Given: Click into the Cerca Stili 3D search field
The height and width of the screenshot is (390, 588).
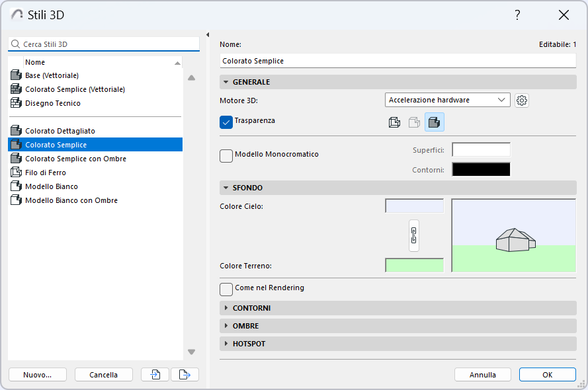Looking at the screenshot, I should click(106, 44).
